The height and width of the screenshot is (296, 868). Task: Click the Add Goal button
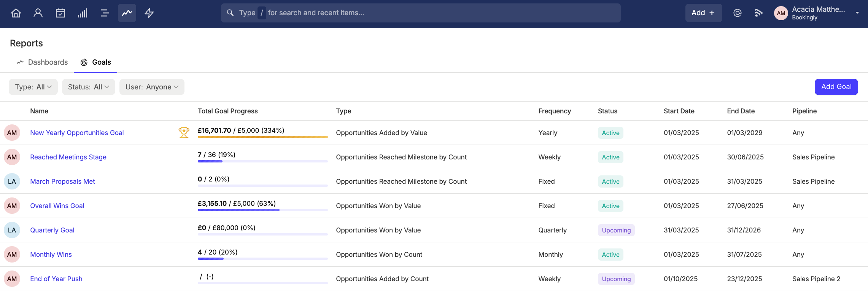[836, 87]
